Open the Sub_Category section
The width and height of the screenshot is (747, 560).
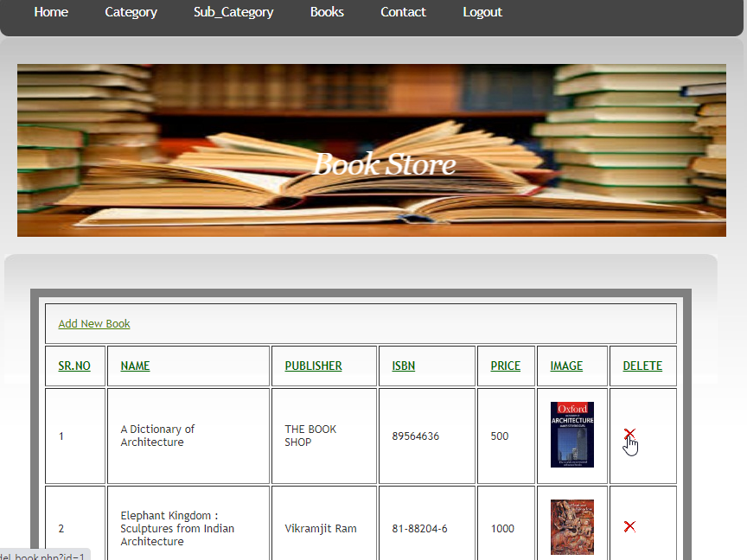[x=233, y=12]
